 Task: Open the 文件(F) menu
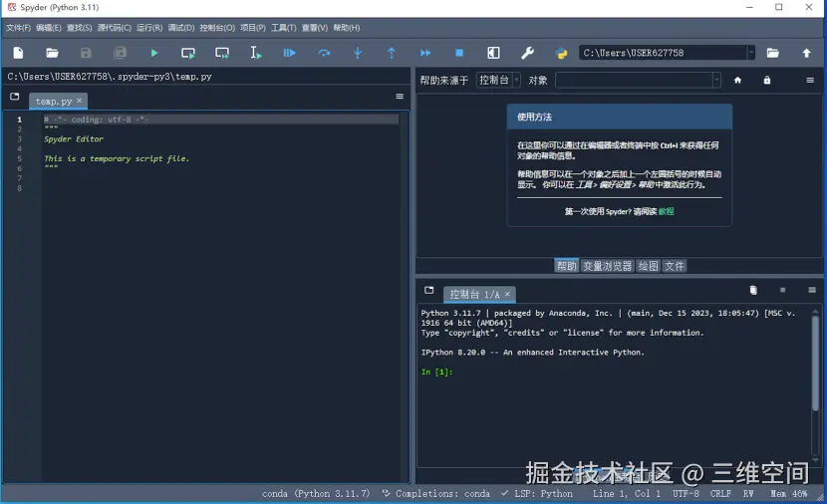pyautogui.click(x=18, y=28)
